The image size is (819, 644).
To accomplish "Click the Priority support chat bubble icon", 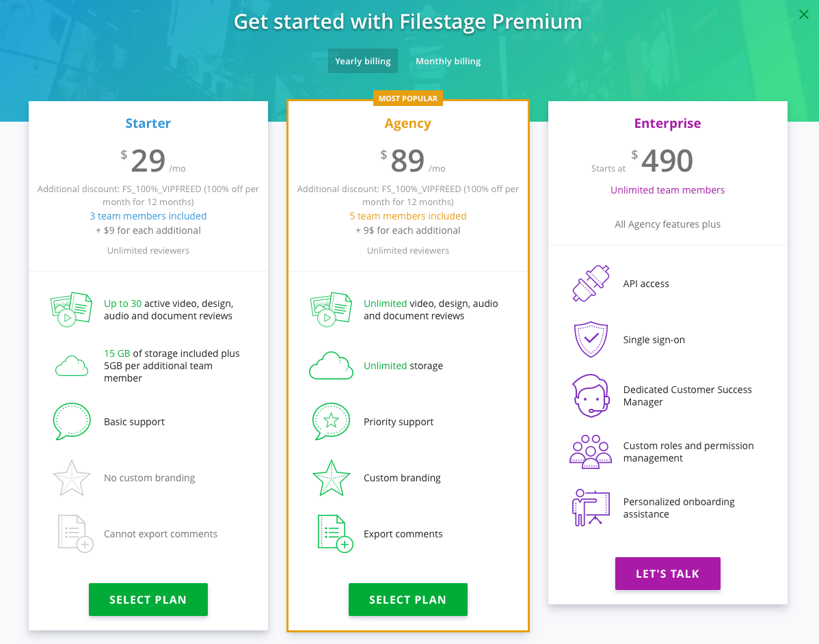I will tap(331, 422).
